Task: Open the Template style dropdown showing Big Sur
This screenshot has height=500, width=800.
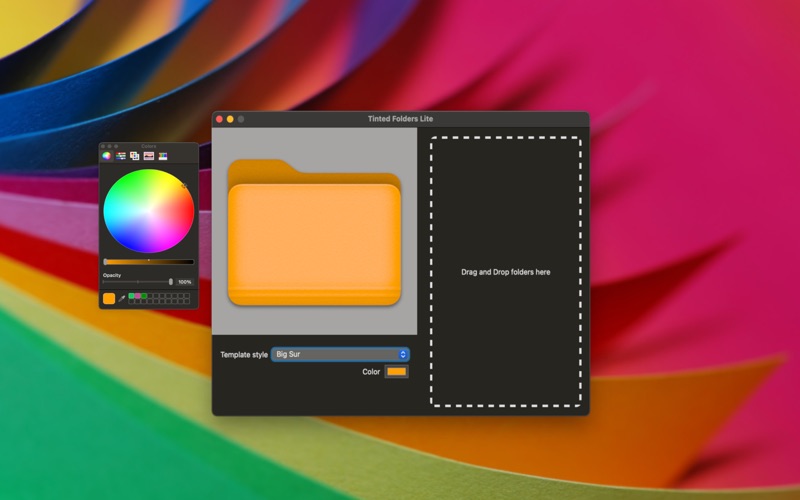Action: tap(340, 354)
